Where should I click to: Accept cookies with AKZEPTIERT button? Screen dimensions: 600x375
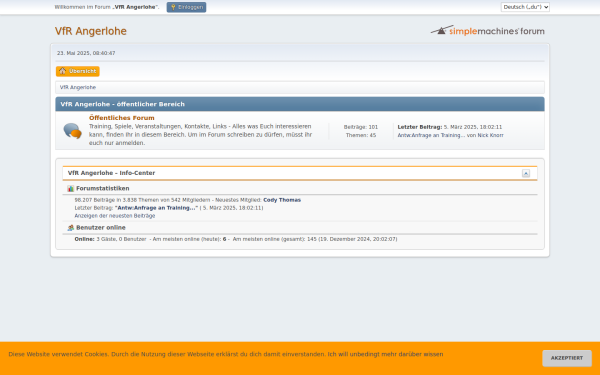[x=567, y=358]
